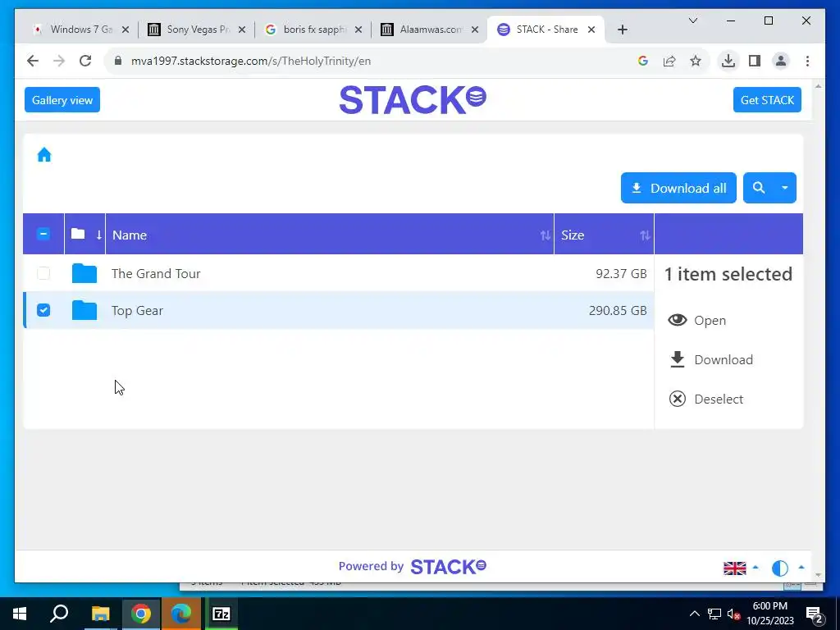Open the taskbar clock and date
The width and height of the screenshot is (840, 630).
pyautogui.click(x=770, y=614)
